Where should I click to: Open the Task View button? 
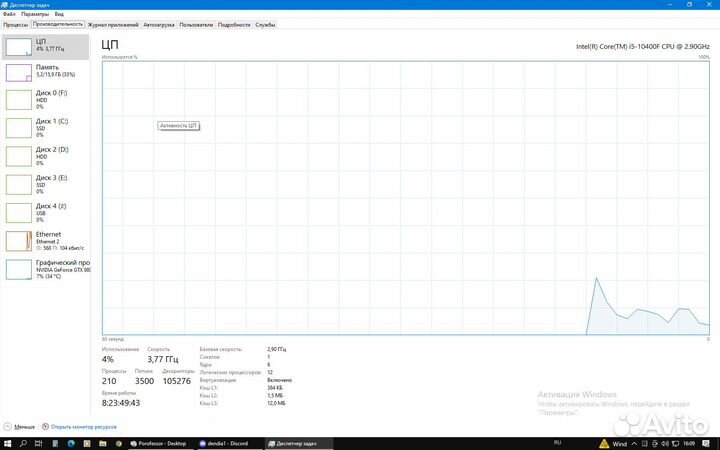(39, 444)
